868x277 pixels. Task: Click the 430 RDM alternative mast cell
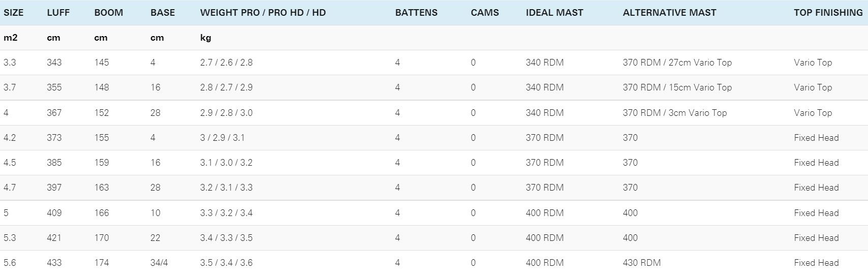click(641, 263)
